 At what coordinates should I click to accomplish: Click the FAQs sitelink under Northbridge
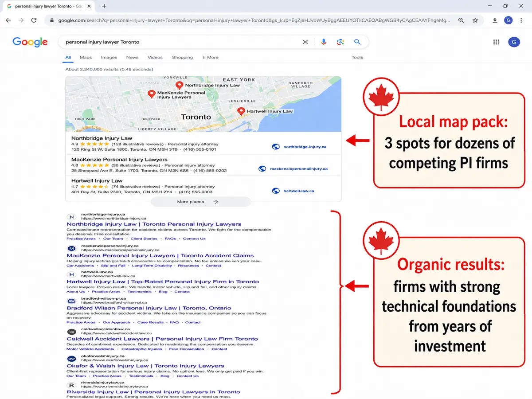click(x=170, y=239)
